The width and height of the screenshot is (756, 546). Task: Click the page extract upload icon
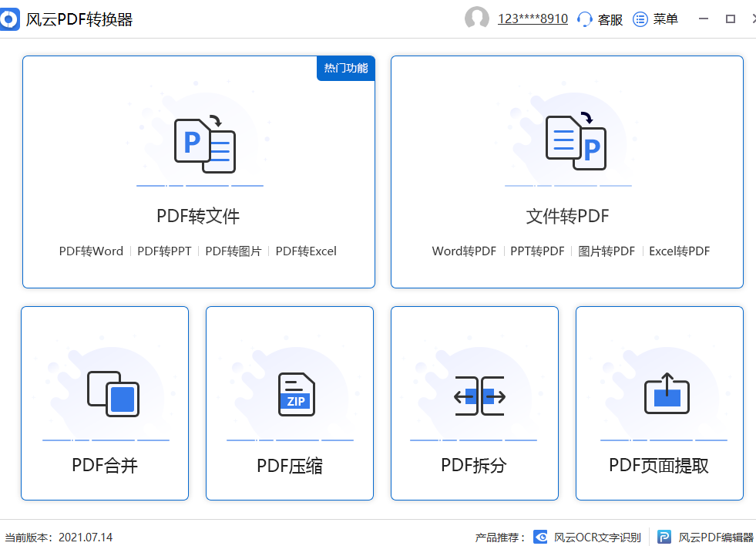click(x=667, y=393)
